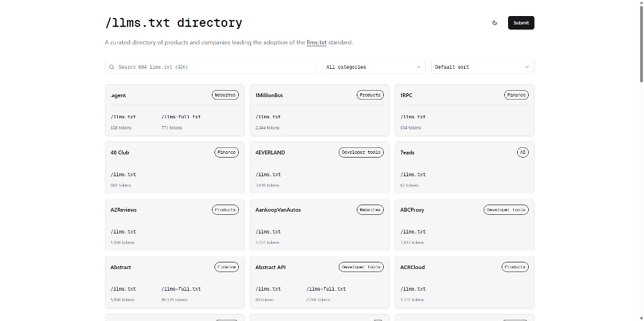Viewport: 644px width, 321px height.
Task: Click Finance tag on Abstract card
Action: pyautogui.click(x=227, y=267)
